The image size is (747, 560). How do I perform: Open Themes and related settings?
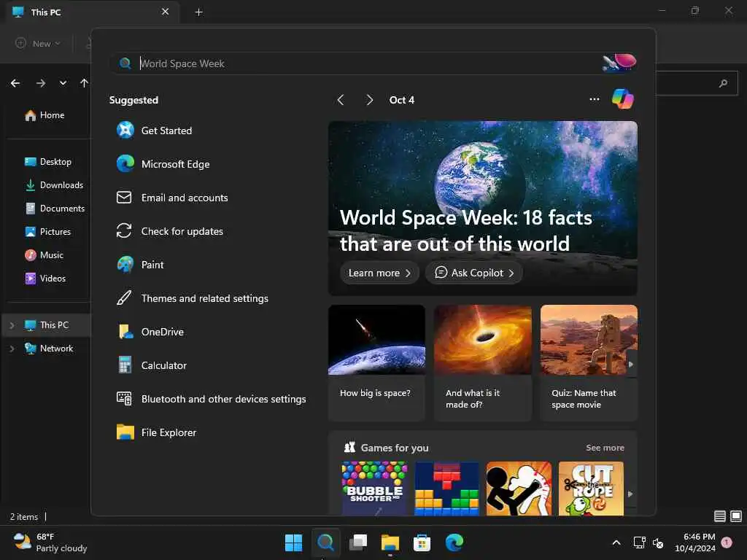tap(192, 298)
